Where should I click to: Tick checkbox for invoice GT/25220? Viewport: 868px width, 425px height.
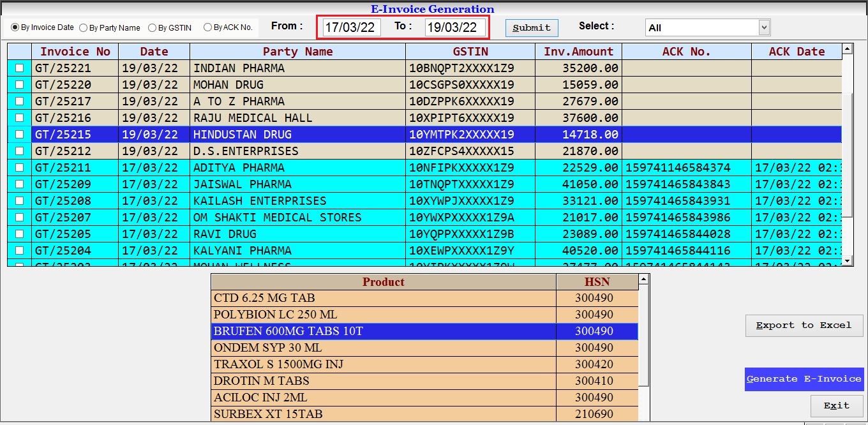(20, 84)
